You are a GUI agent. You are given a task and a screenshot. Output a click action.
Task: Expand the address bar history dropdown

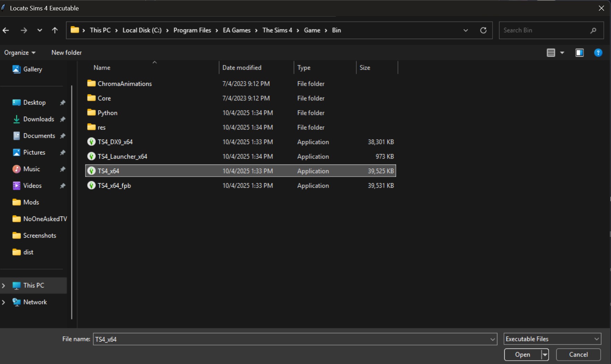466,30
